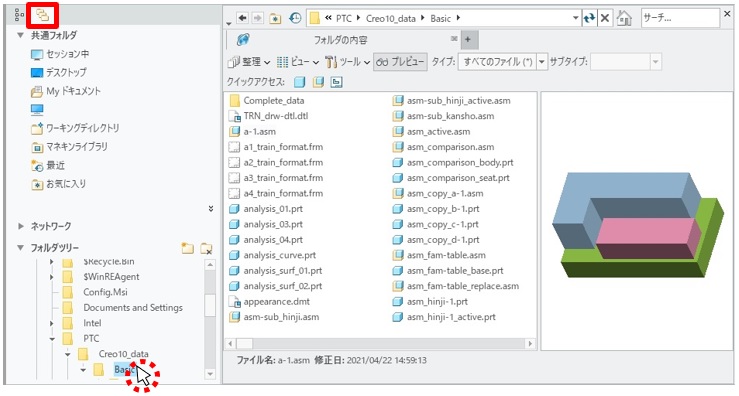This screenshot has height=396, width=739.
Task: Click delete folder icon in folder tree header
Action: (x=206, y=248)
